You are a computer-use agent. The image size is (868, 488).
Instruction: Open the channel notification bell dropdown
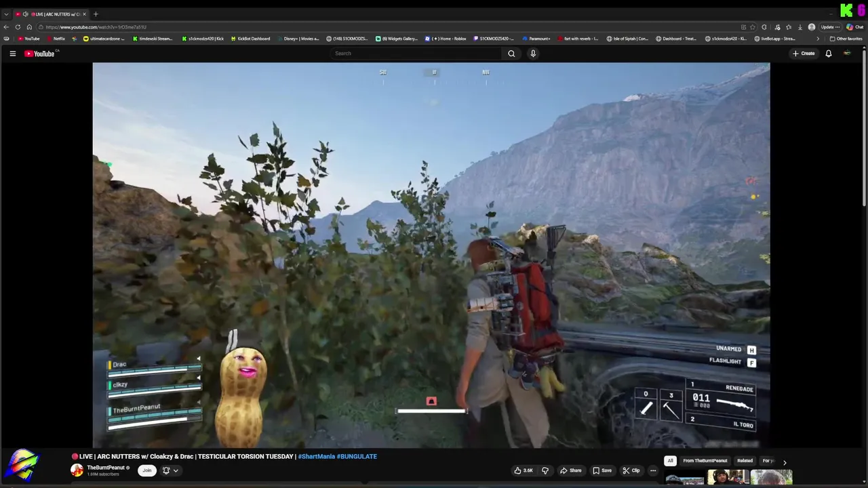(170, 470)
